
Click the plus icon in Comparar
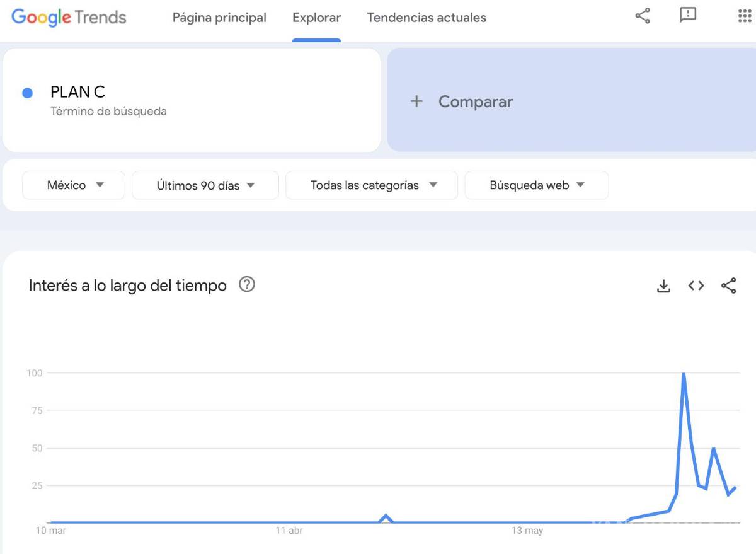tap(416, 101)
